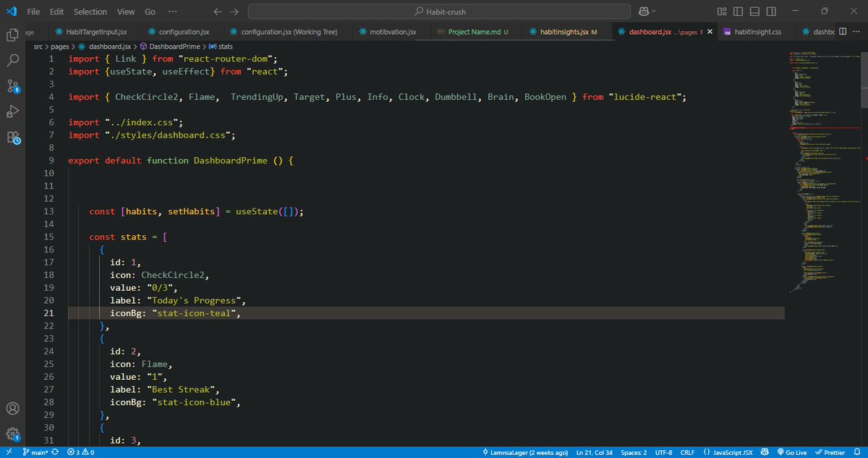Click "lucide-react" import string
This screenshot has height=458, width=868.
[x=646, y=97]
